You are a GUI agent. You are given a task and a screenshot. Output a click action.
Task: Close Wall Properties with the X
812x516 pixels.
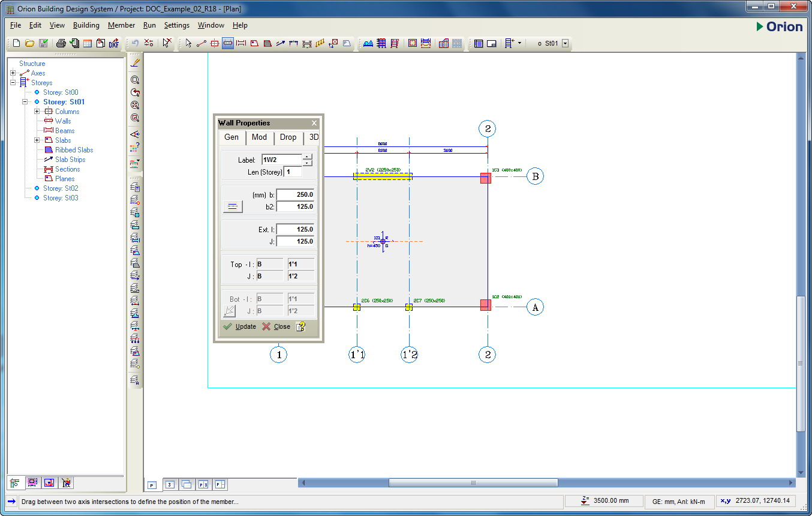[x=314, y=123]
